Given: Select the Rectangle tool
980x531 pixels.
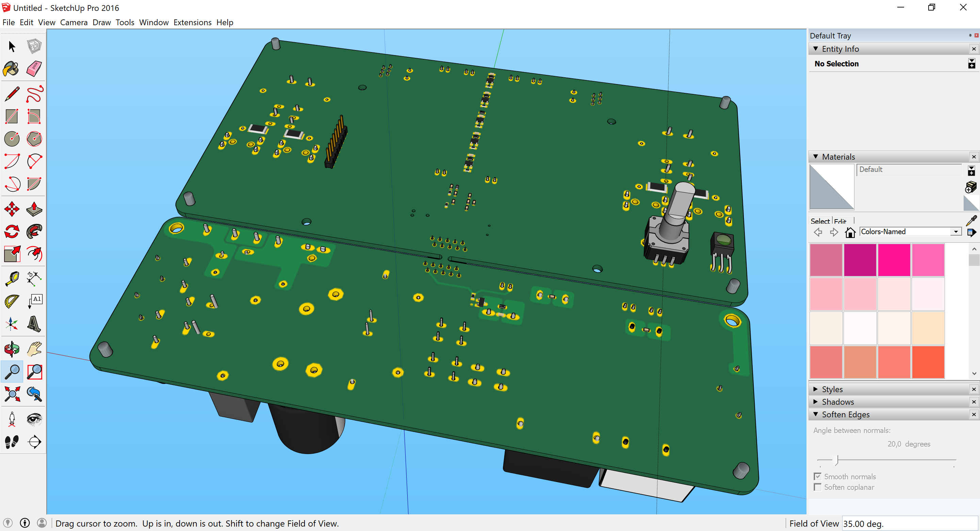Looking at the screenshot, I should (x=12, y=116).
